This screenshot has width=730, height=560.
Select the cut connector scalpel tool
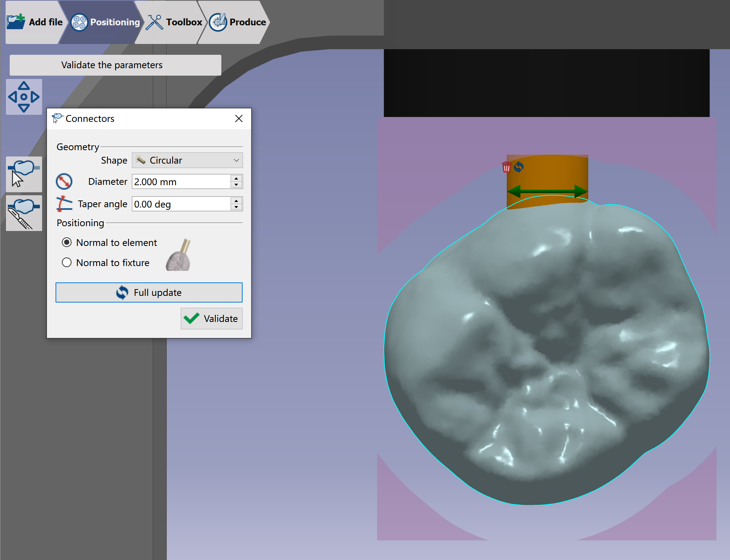tap(24, 213)
